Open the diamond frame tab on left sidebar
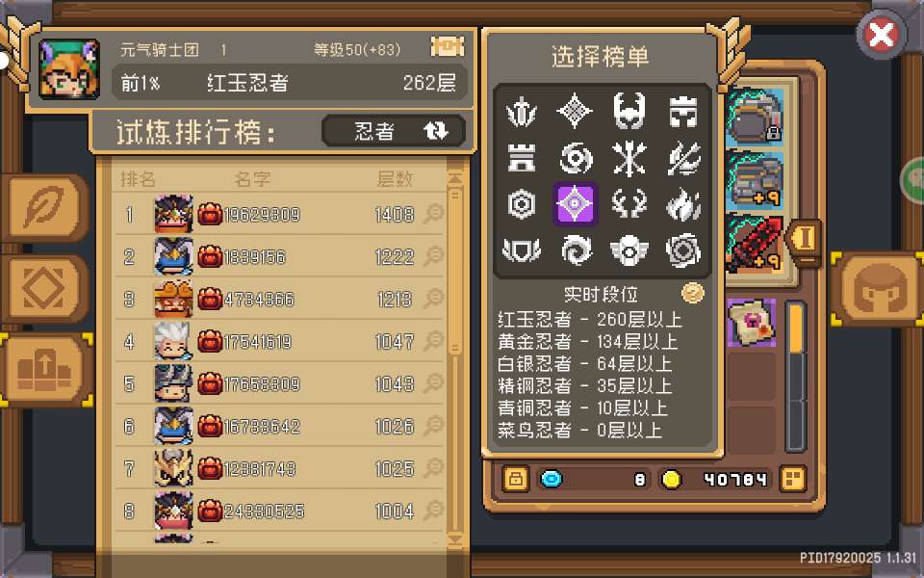 tap(44, 289)
